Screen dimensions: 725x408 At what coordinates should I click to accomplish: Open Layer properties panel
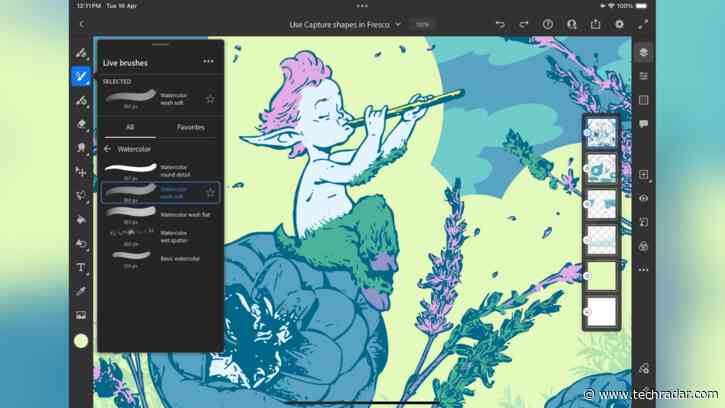[644, 76]
